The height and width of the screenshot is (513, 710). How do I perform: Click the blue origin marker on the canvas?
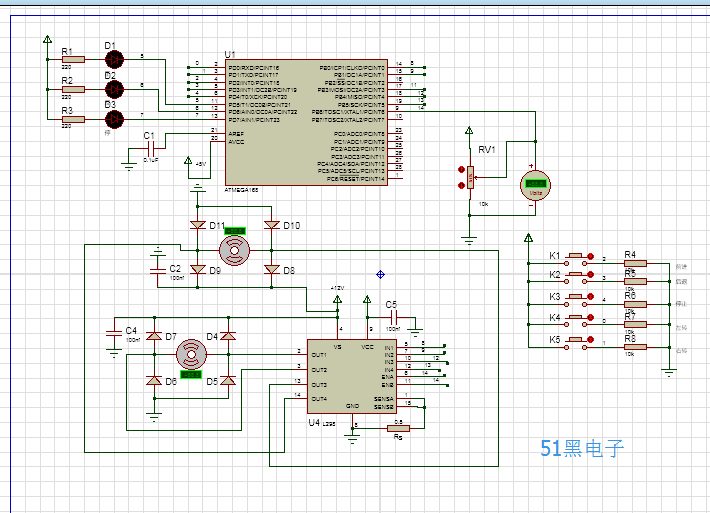[x=381, y=273]
